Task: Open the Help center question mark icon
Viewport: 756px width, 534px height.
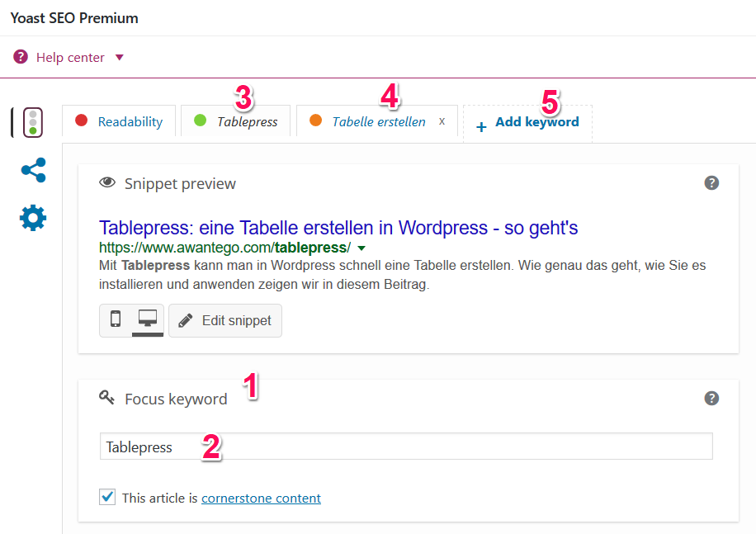Action: coord(21,57)
